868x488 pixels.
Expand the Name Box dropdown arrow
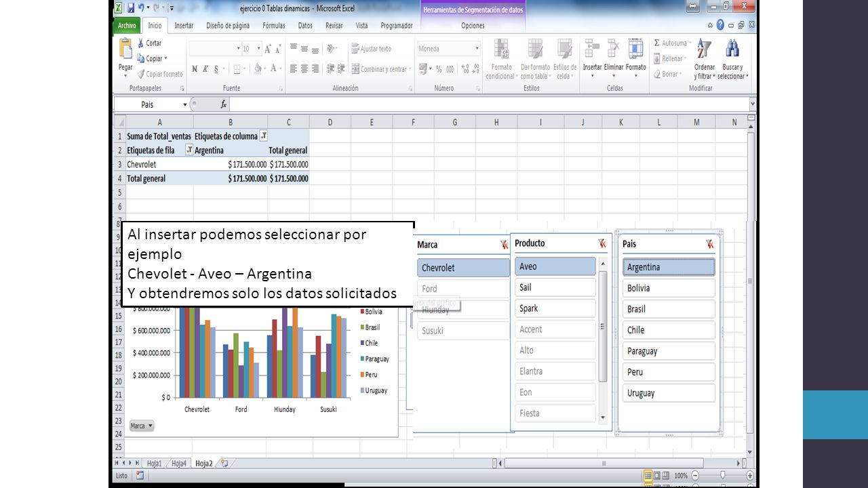click(184, 104)
